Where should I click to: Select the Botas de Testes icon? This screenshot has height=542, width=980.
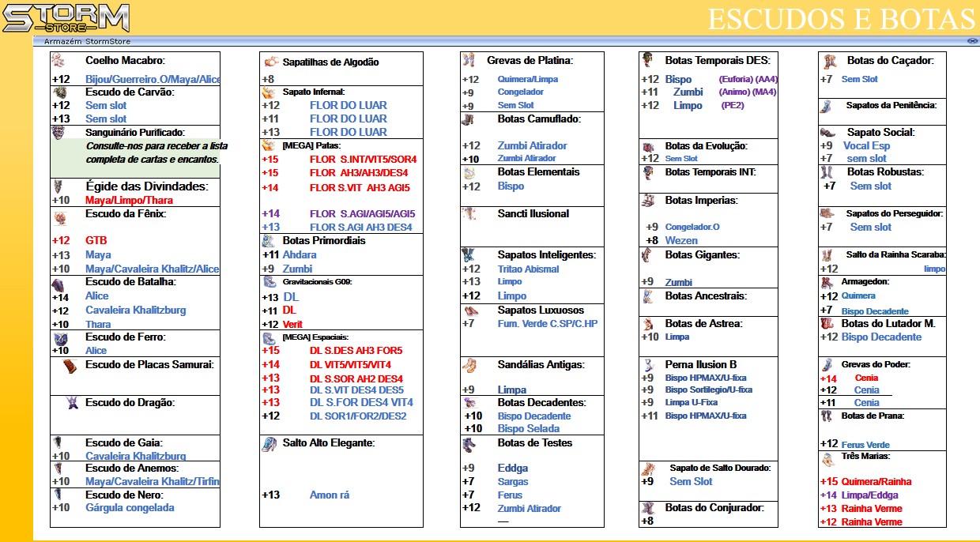[x=469, y=444]
